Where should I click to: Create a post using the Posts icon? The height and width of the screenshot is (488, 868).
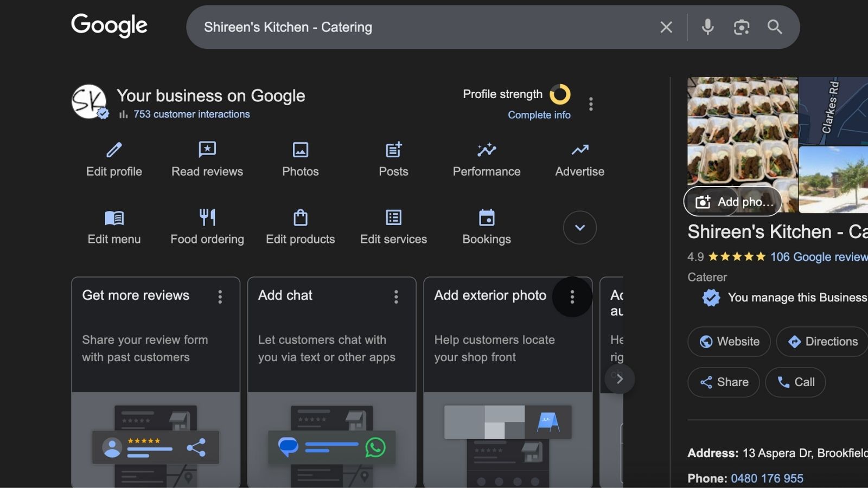pyautogui.click(x=393, y=150)
